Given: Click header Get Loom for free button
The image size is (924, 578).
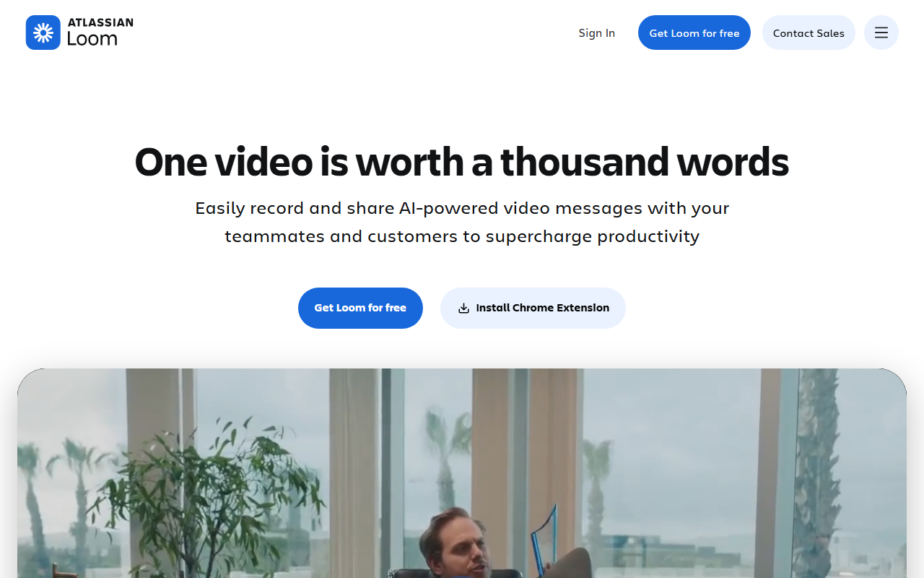Looking at the screenshot, I should tap(694, 33).
